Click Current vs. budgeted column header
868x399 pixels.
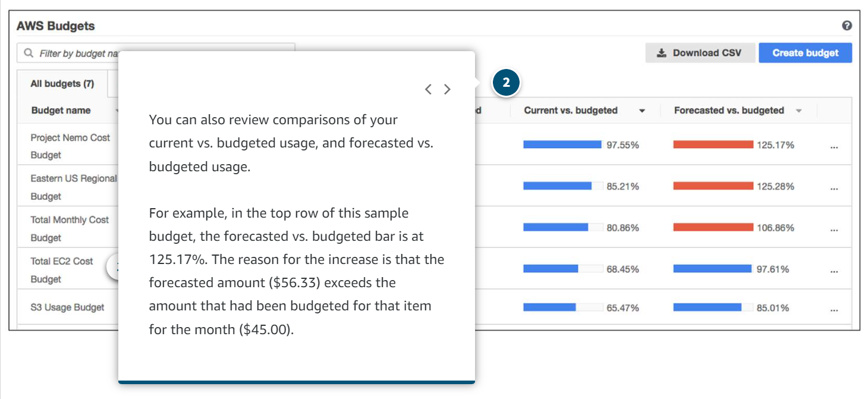point(571,111)
